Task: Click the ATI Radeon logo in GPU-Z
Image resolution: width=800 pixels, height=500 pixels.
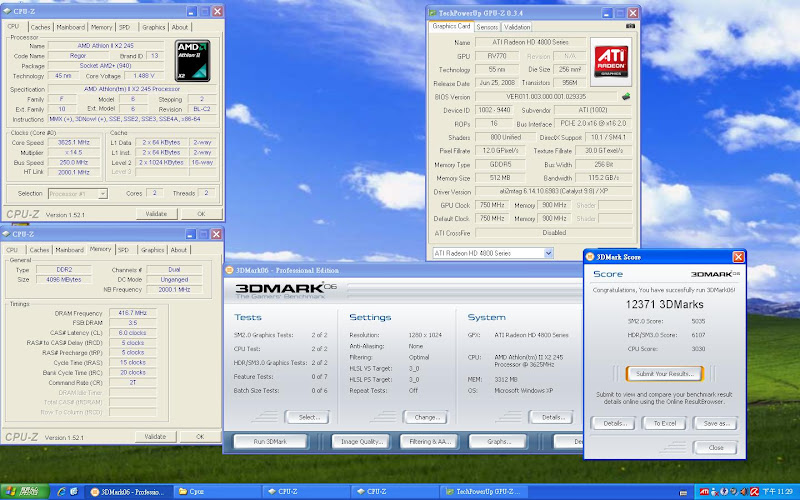Action: [611, 62]
